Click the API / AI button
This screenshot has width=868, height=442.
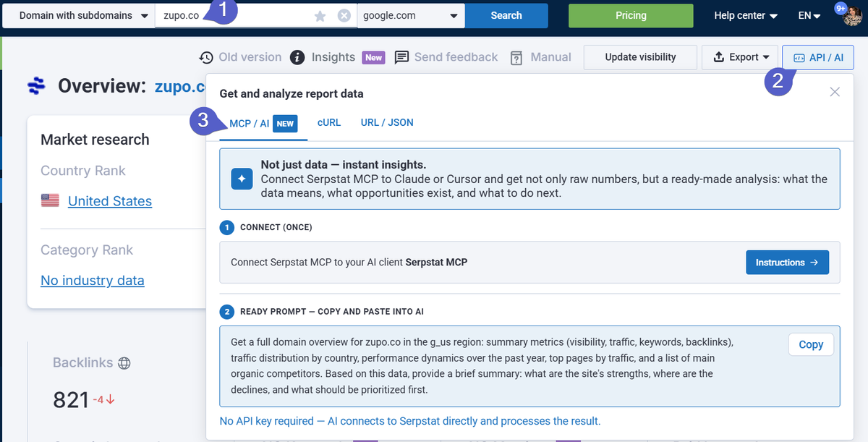point(818,57)
